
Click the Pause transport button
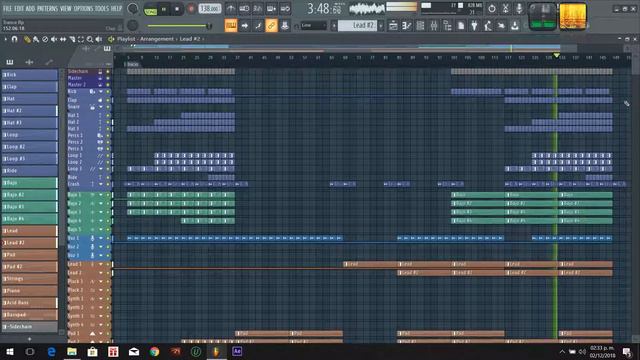[164, 9]
